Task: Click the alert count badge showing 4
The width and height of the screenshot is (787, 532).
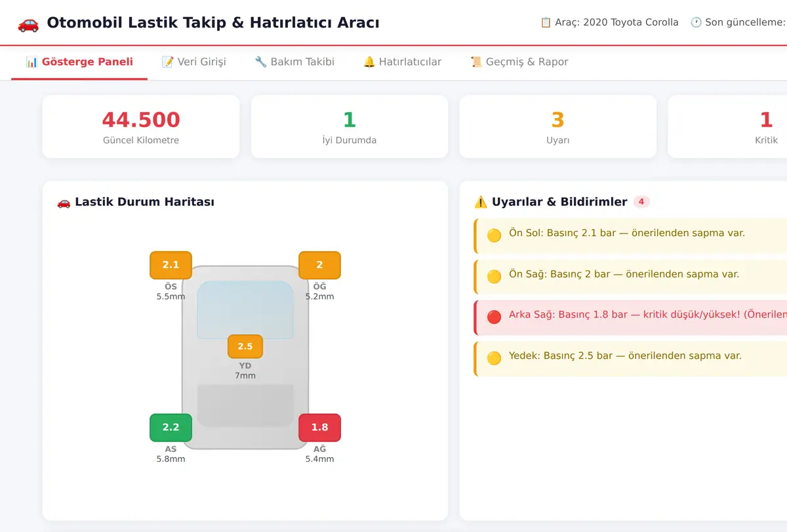Action: click(641, 202)
